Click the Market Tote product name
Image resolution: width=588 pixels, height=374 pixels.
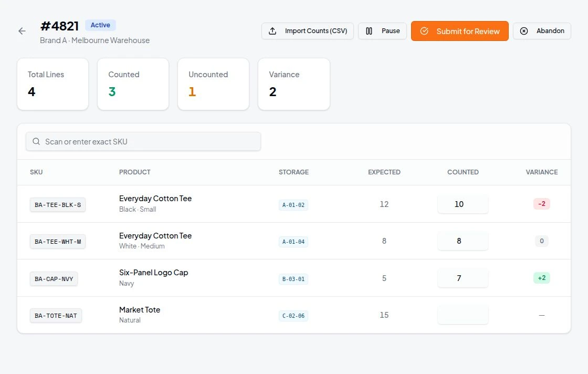point(140,309)
